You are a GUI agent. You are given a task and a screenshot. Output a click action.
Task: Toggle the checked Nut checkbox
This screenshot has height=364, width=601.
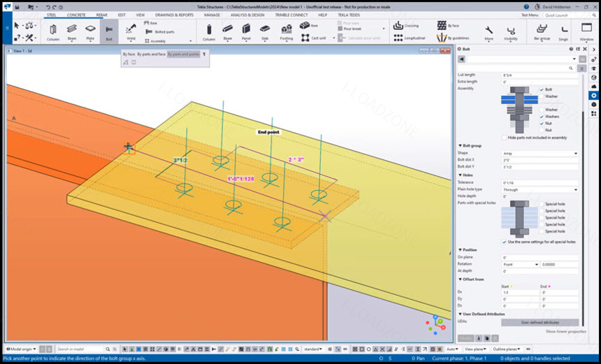click(542, 124)
